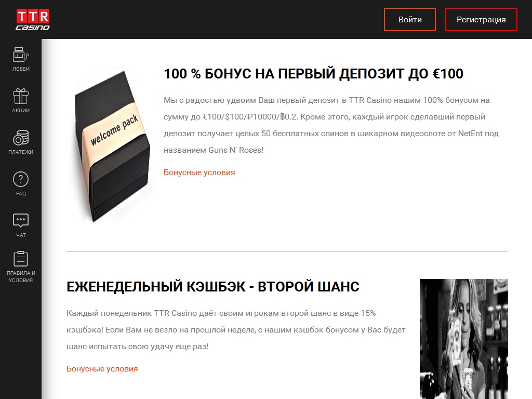Open the Платежи coins icon
Viewport: 532px width, 399px height.
click(21, 137)
